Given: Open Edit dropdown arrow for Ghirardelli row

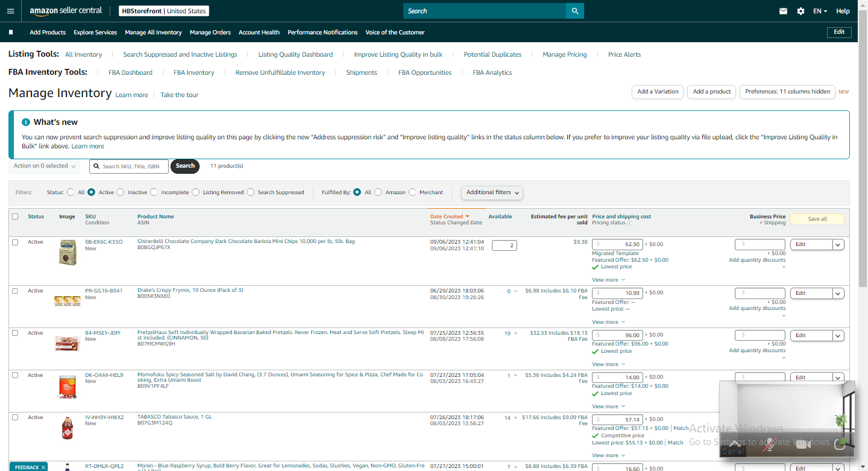Looking at the screenshot, I should coord(838,244).
